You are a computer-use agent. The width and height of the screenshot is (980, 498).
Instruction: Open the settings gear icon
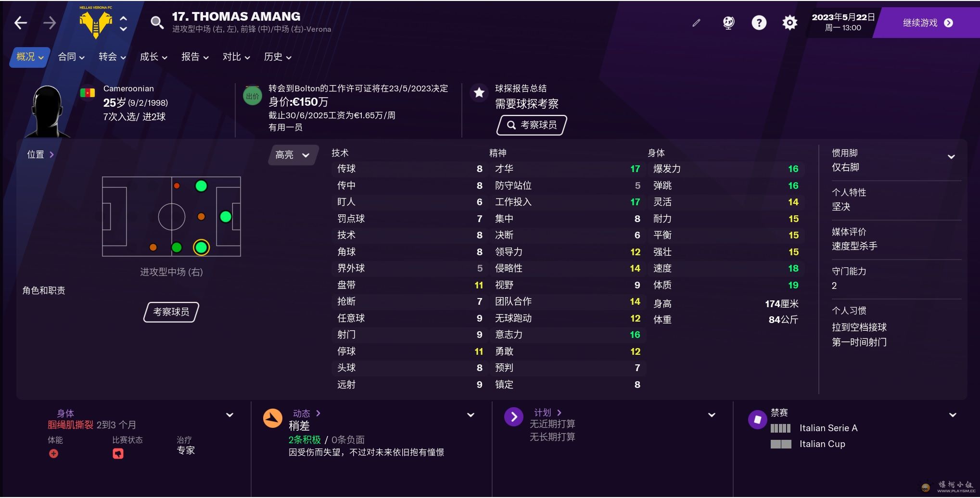(789, 23)
